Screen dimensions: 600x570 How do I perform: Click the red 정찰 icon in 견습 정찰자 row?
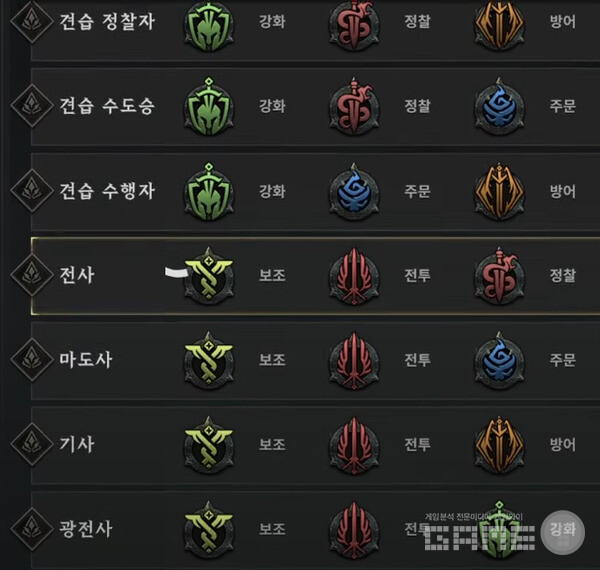coord(354,25)
